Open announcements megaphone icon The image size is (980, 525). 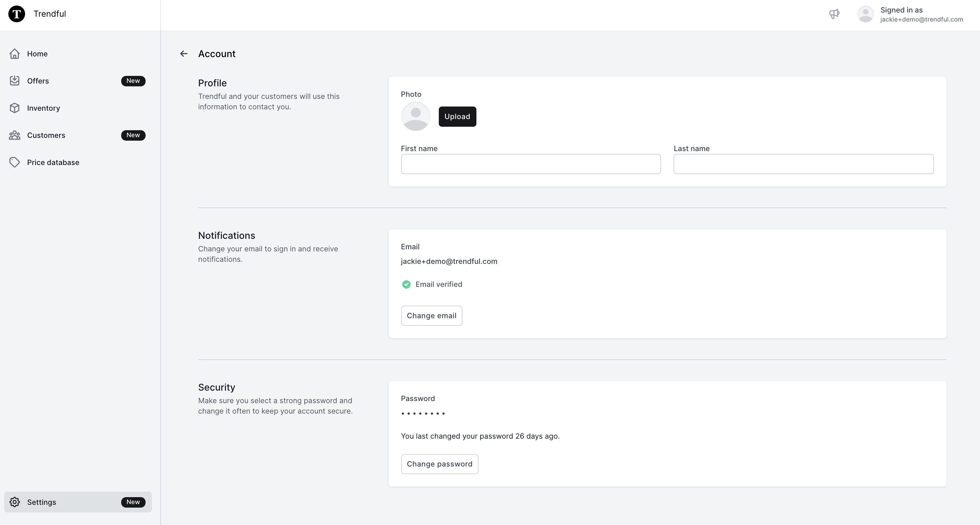(x=834, y=14)
